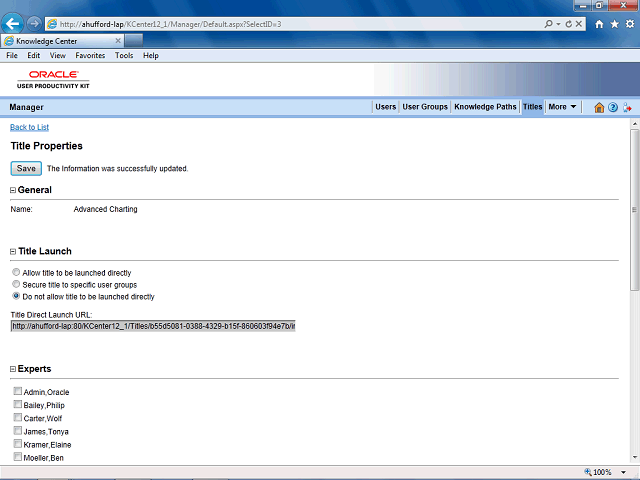Click the browser Forward arrow button
This screenshot has height=480, width=640.
tap(34, 24)
